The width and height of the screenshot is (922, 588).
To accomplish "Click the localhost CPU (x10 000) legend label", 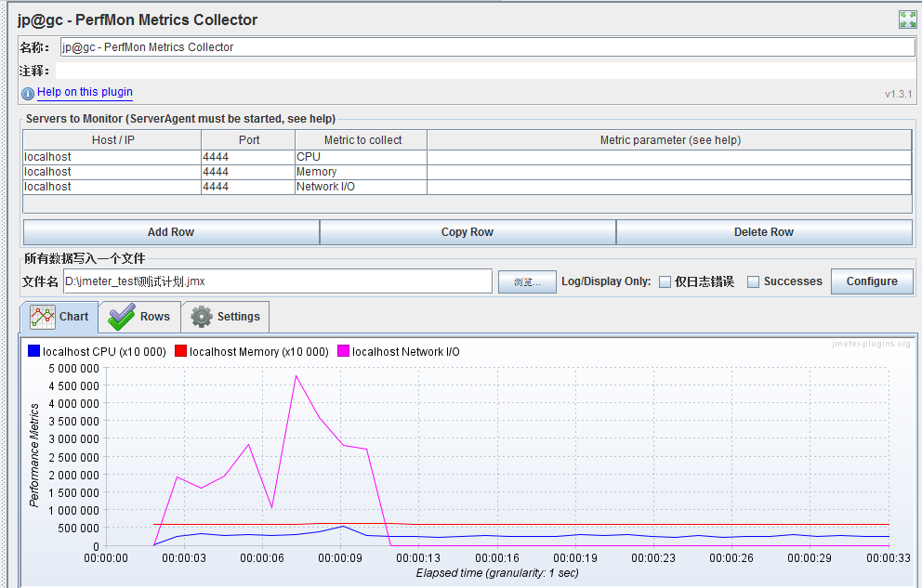I will [104, 352].
